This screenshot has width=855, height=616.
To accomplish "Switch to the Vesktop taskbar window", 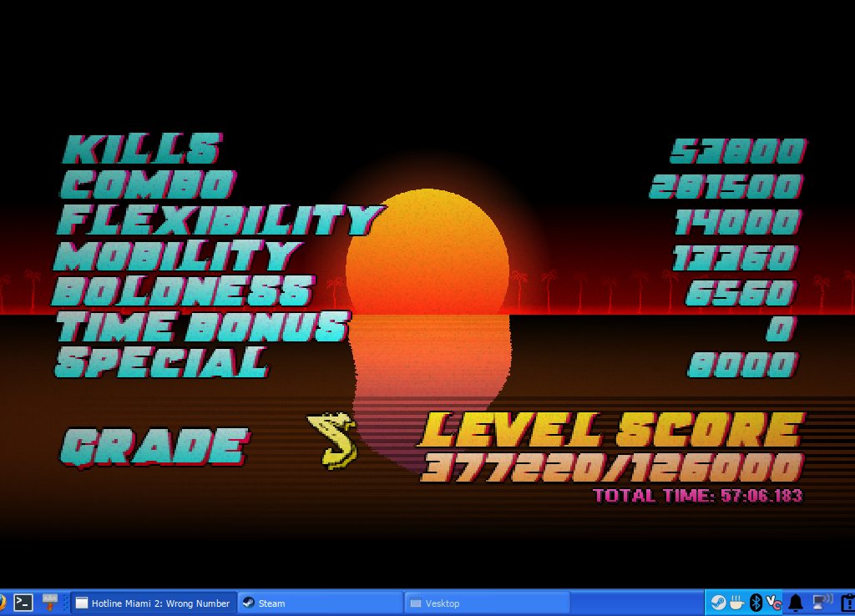I will tap(488, 603).
